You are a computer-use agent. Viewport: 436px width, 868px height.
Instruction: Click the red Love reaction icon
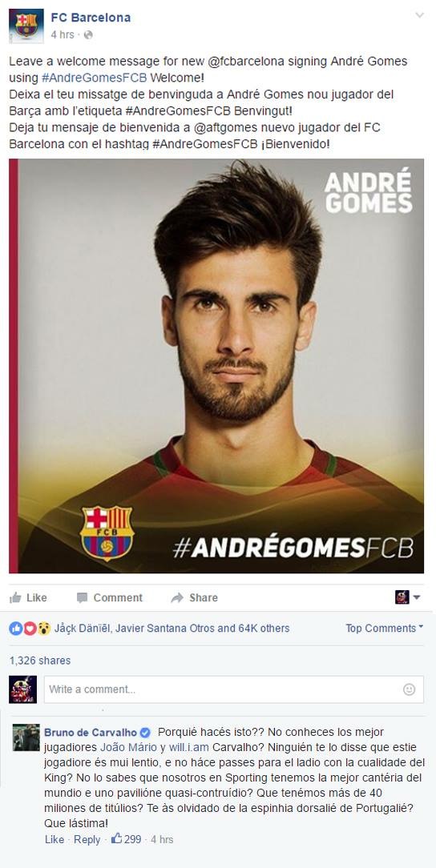[30, 629]
